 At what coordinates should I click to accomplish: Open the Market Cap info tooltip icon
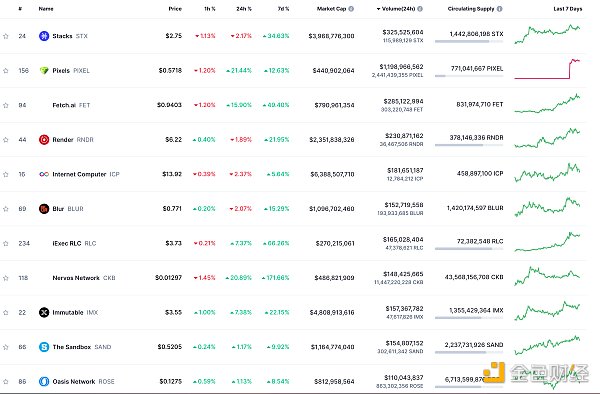[x=351, y=9]
